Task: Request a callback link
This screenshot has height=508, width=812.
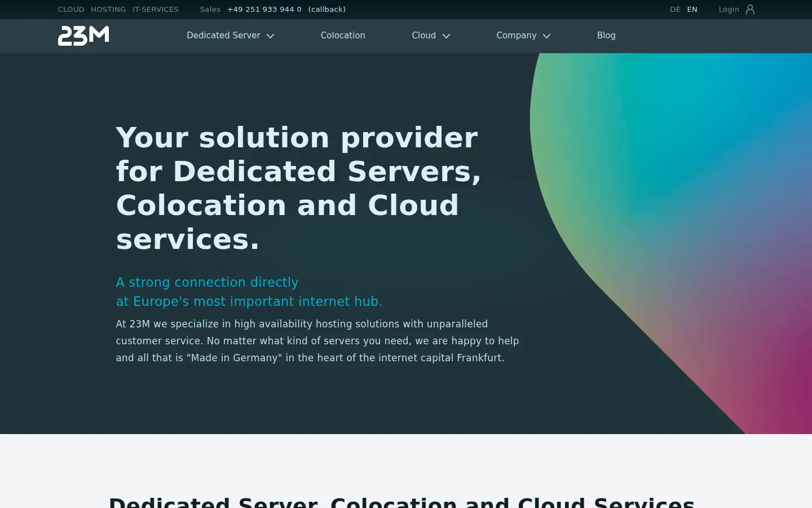Action: (x=327, y=10)
